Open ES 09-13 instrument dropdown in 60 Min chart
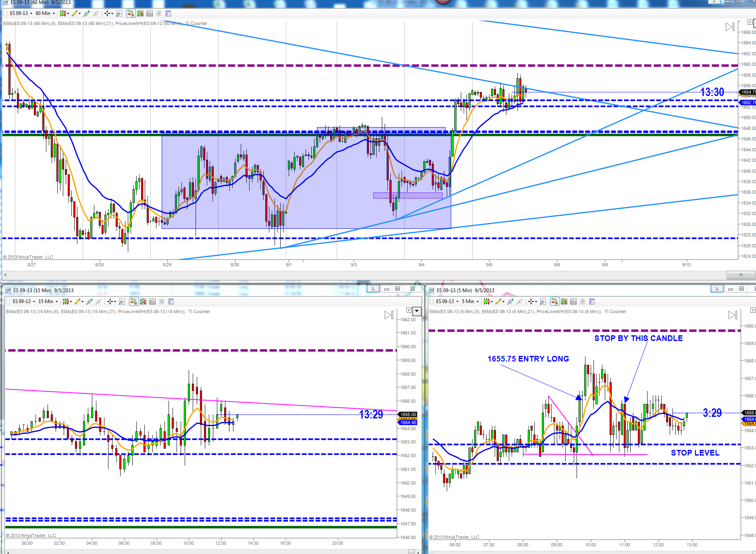756x554 pixels. [21, 13]
